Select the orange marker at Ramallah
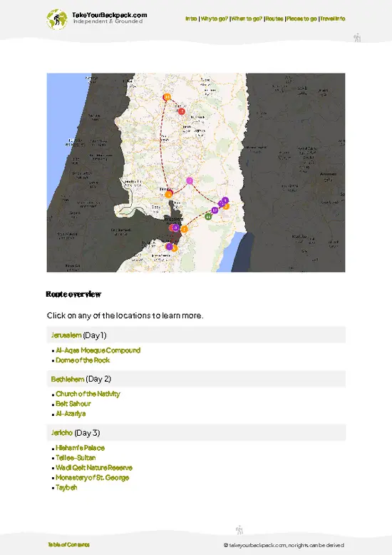 (x=169, y=194)
